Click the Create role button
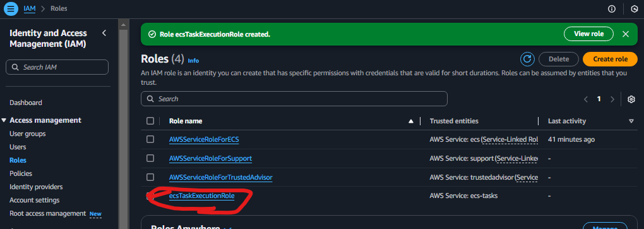Viewport: 644px width, 229px height. pos(610,59)
